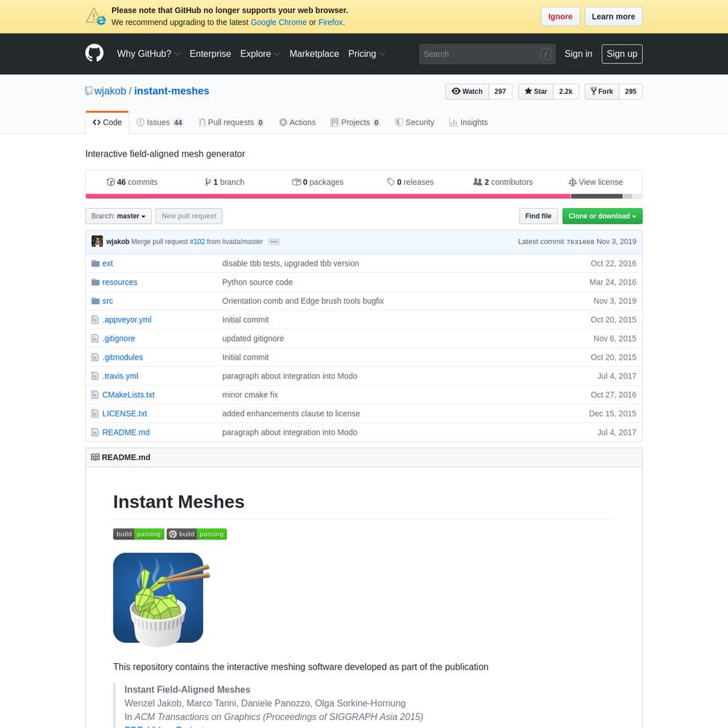Image resolution: width=728 pixels, height=728 pixels.
Task: Click the .appveyor.yml file icon
Action: click(95, 320)
